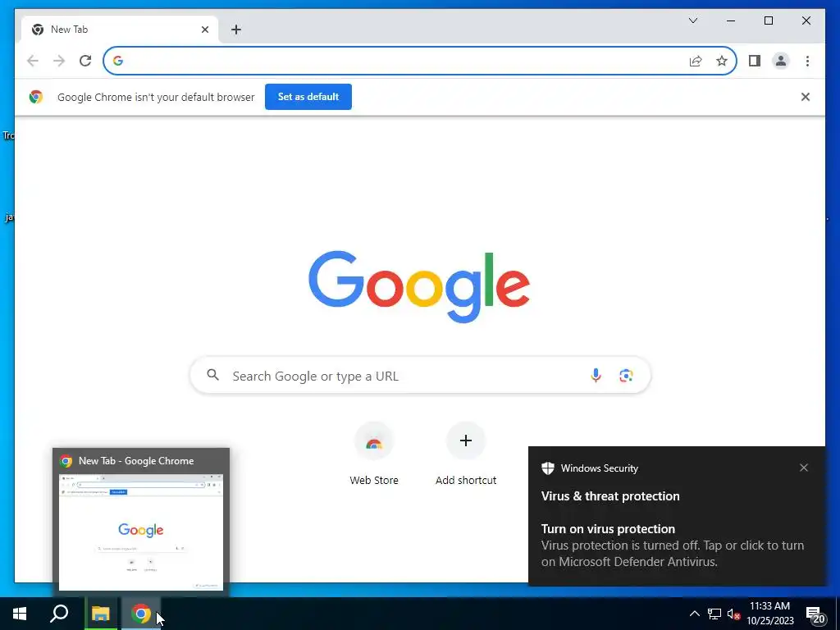Open the Chrome side panel

pyautogui.click(x=755, y=61)
